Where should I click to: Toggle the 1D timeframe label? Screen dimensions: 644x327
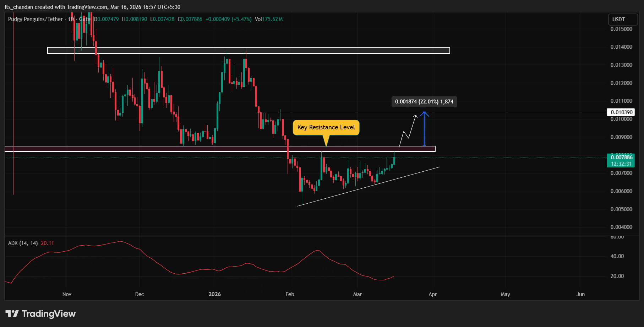(70, 19)
